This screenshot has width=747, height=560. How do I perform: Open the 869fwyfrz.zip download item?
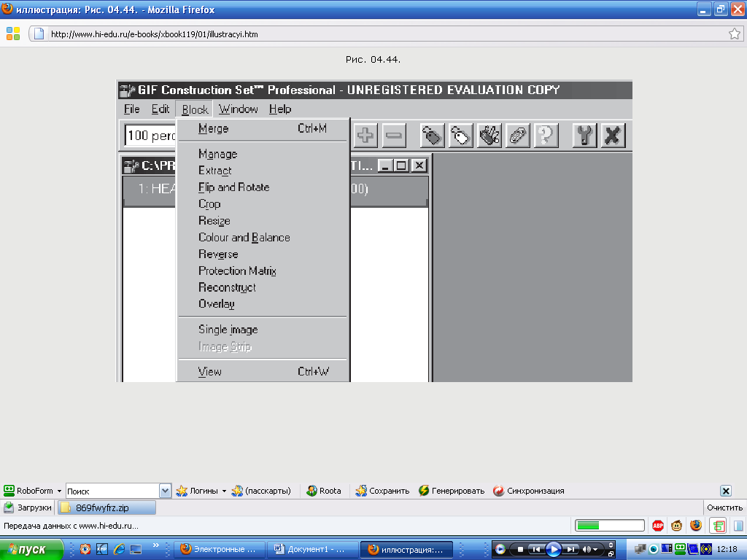click(107, 507)
